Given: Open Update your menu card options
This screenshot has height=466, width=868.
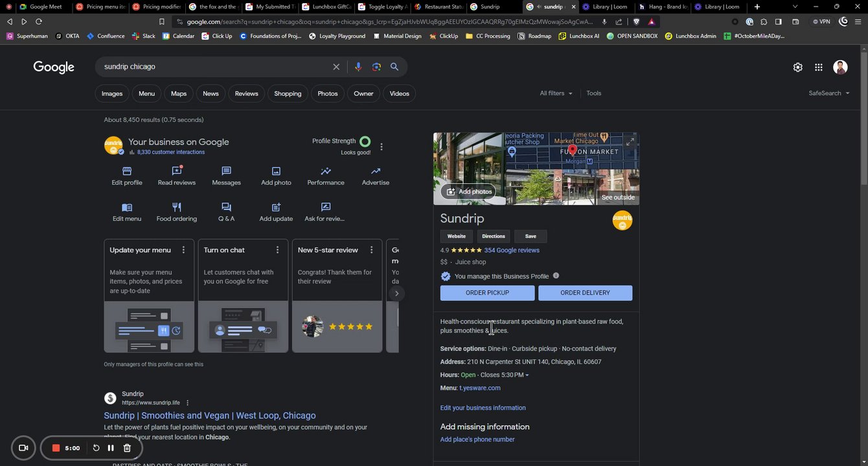Looking at the screenshot, I should click(183, 250).
